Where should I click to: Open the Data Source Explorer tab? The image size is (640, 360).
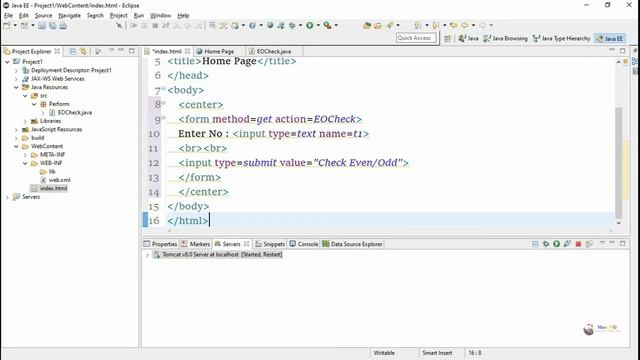[x=353, y=244]
